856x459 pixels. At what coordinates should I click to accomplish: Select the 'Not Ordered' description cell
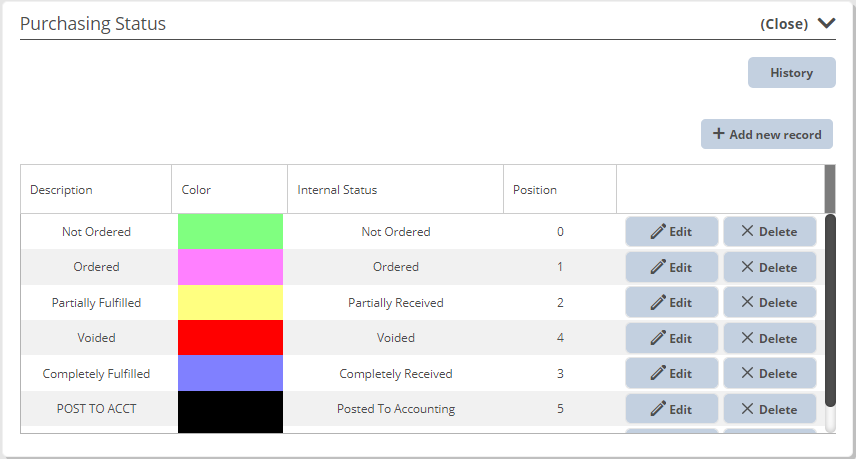pos(96,231)
